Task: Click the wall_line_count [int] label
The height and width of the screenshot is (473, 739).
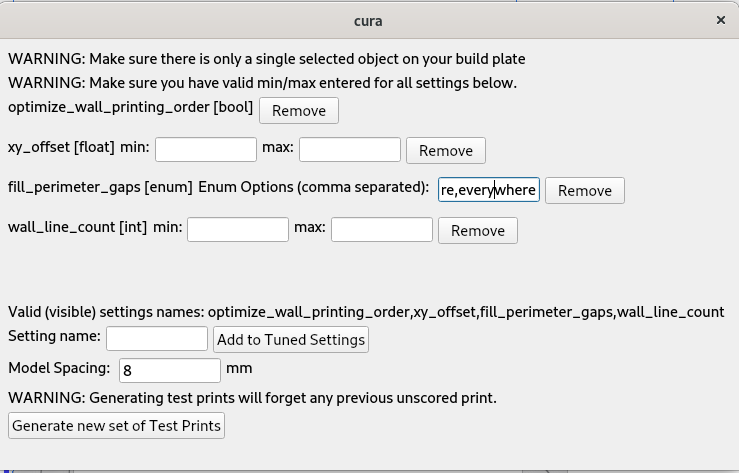Action: click(77, 227)
